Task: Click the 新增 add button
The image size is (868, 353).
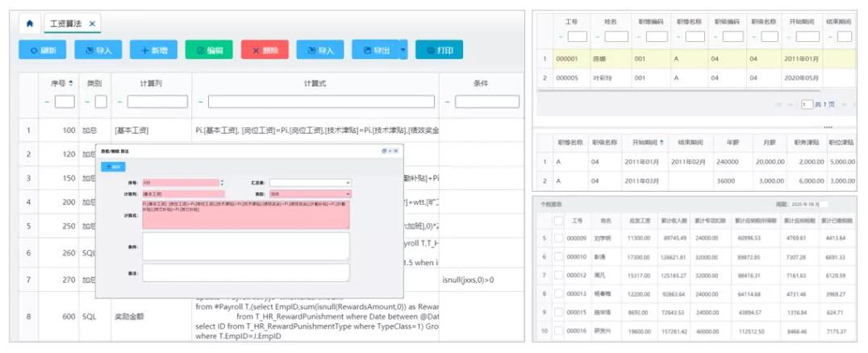Action: point(153,50)
